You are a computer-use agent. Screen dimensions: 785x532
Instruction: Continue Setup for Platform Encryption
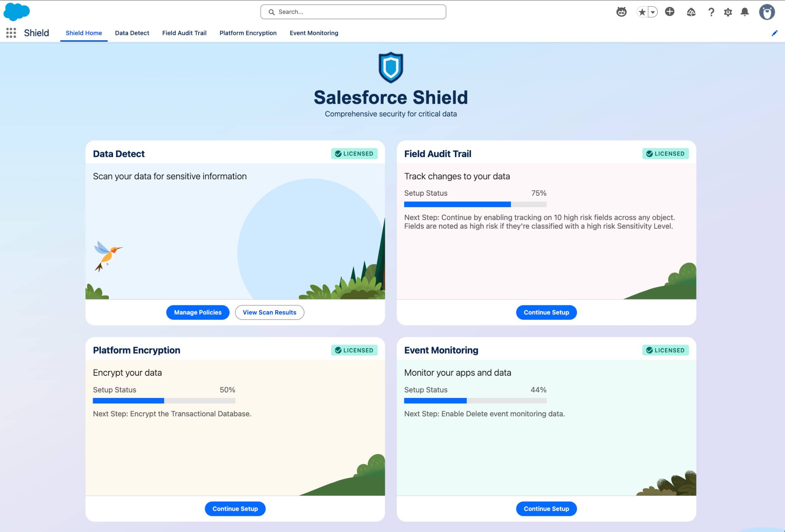coord(235,509)
